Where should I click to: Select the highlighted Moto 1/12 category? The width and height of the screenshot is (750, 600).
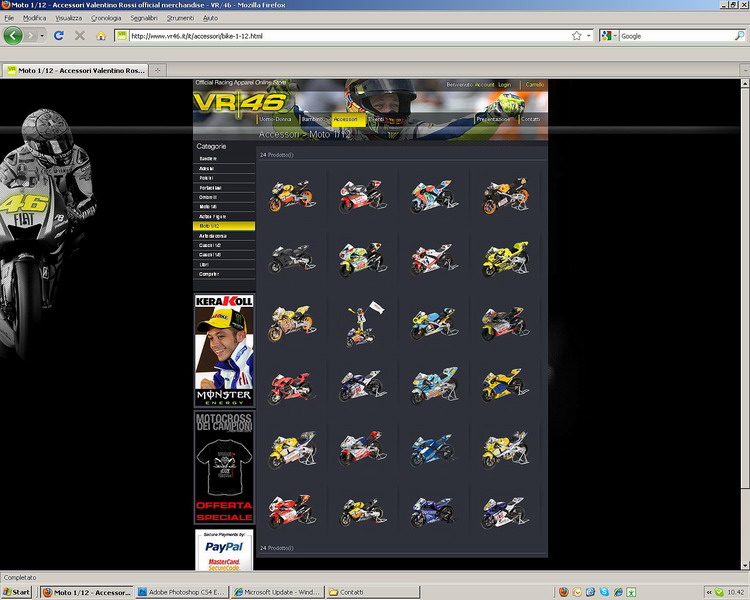coord(224,226)
